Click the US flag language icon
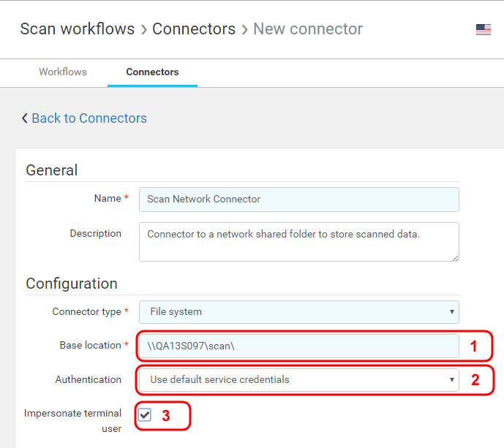504x448 pixels. 483,29
